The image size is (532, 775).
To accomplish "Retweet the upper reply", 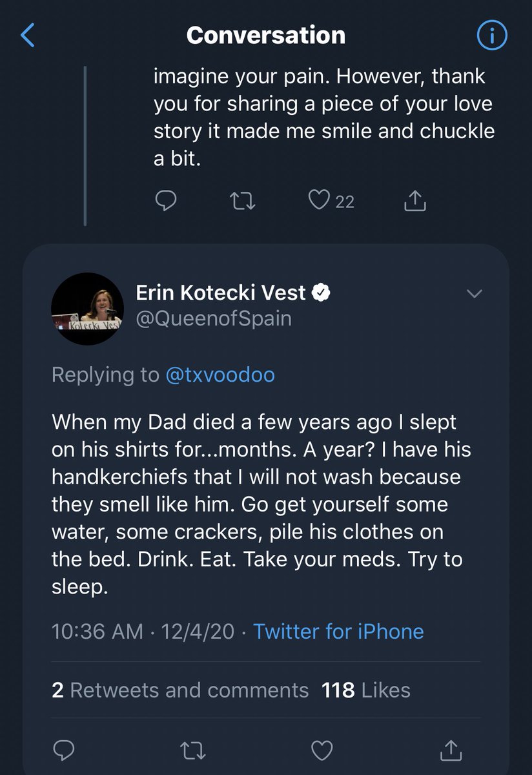I will click(243, 201).
